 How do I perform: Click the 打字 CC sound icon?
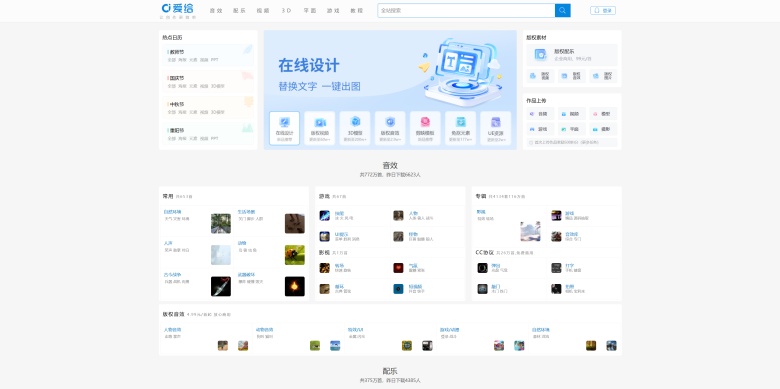(x=556, y=268)
